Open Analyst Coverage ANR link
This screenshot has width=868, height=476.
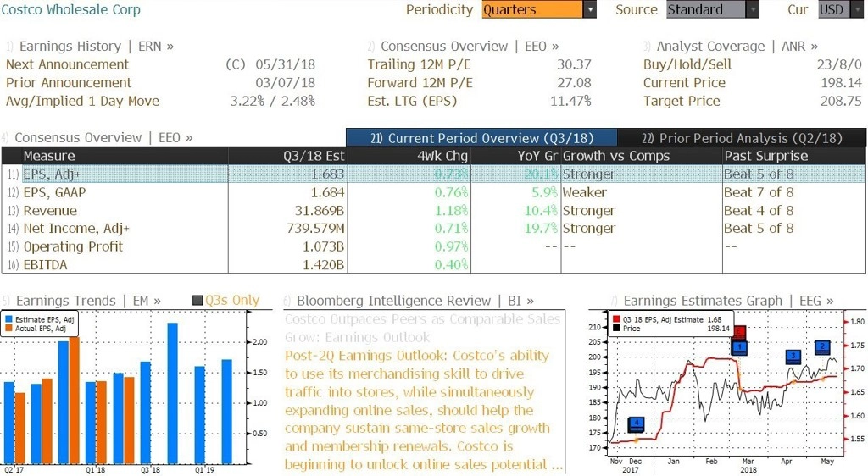[x=730, y=47]
